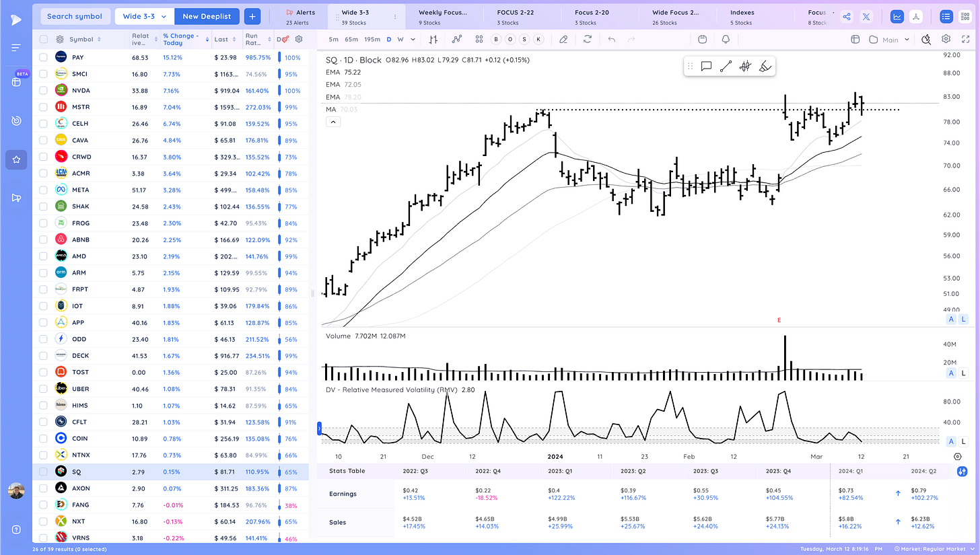Open the column settings gear beside Symbol
980x555 pixels.
pos(60,40)
